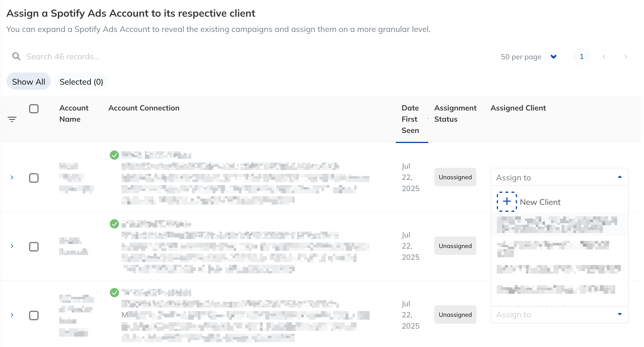
Task: Click second row green connected checkmark
Action: [114, 224]
